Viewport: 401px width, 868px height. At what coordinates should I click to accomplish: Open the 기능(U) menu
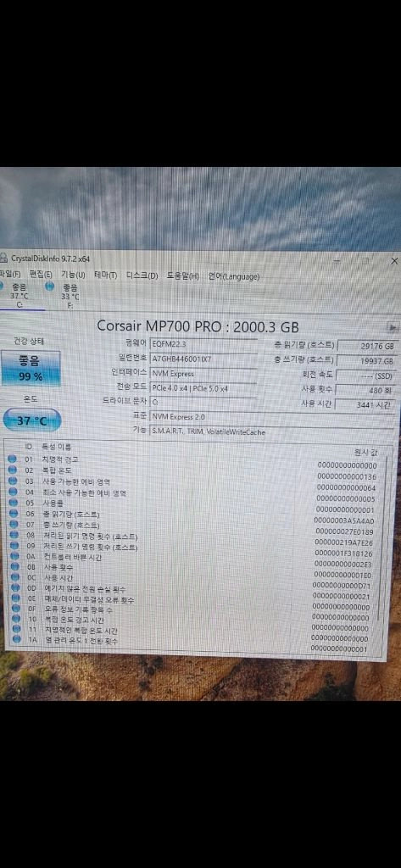pyautogui.click(x=73, y=275)
